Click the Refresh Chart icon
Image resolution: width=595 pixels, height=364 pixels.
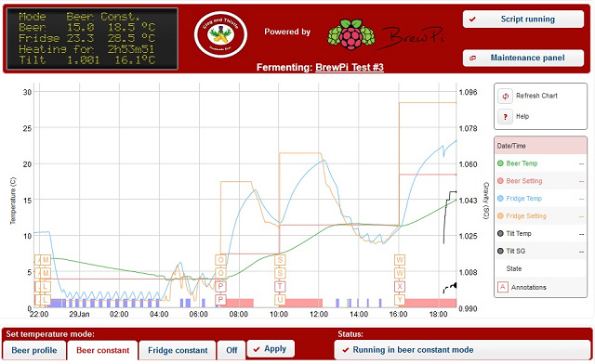click(505, 97)
